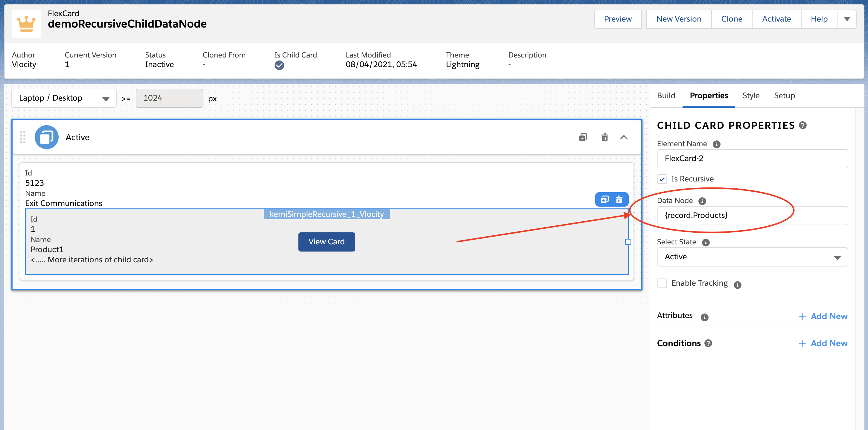Uncheck the Is Recursive checkbox

pos(662,179)
